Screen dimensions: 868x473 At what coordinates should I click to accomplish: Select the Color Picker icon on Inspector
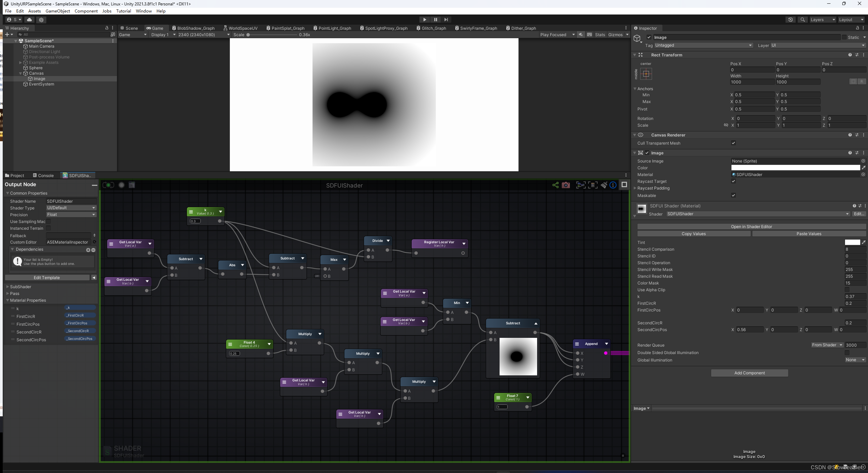coord(863,168)
